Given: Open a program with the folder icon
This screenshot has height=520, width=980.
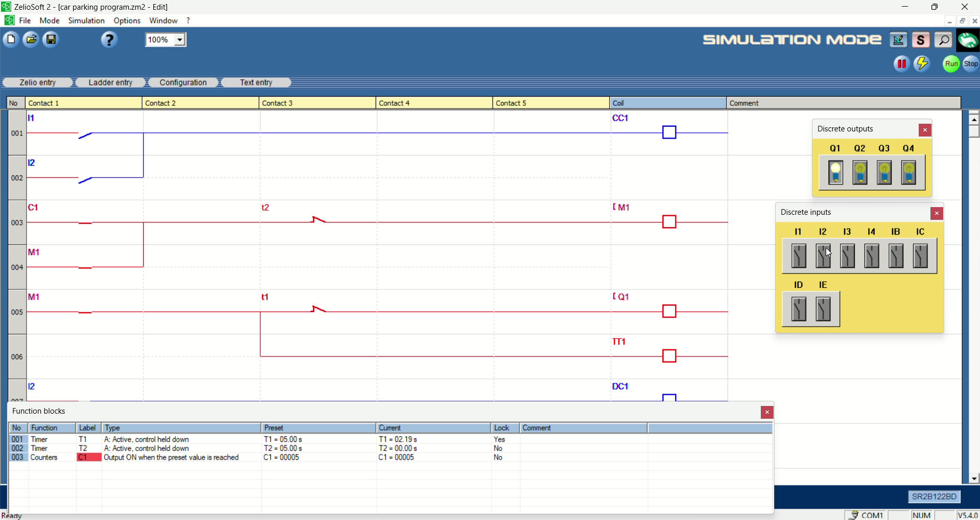Looking at the screenshot, I should coord(31,39).
